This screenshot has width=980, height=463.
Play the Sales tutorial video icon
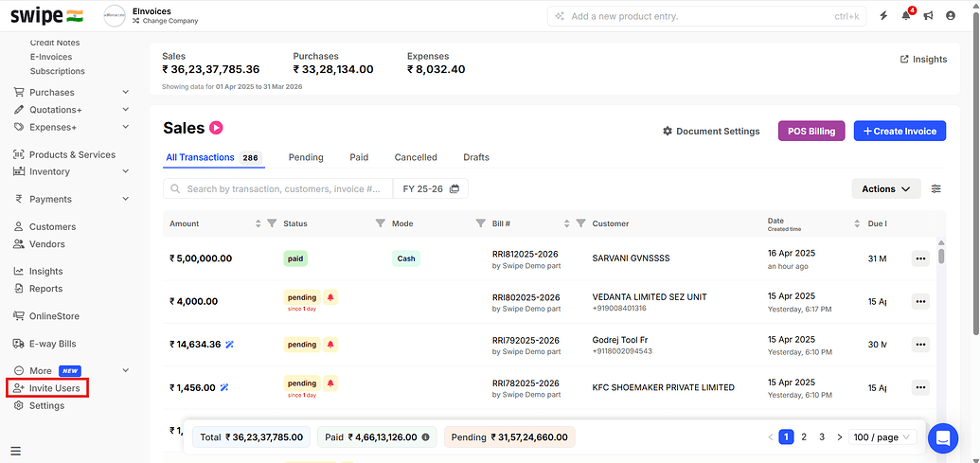point(216,128)
